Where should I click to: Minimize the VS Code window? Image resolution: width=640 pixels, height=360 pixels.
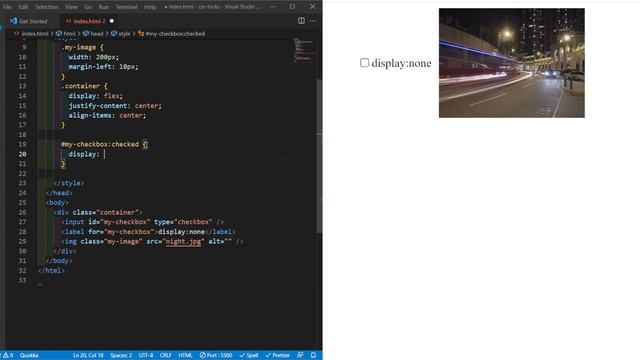(272, 7)
